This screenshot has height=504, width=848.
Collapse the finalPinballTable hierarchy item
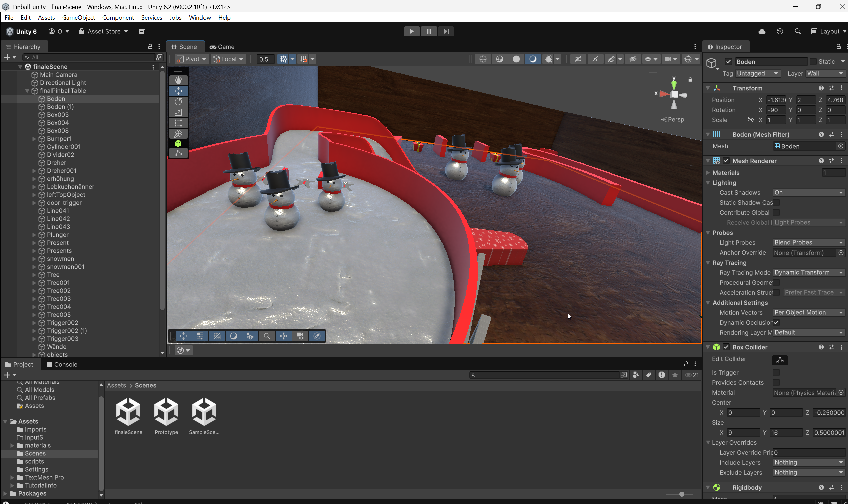point(28,91)
